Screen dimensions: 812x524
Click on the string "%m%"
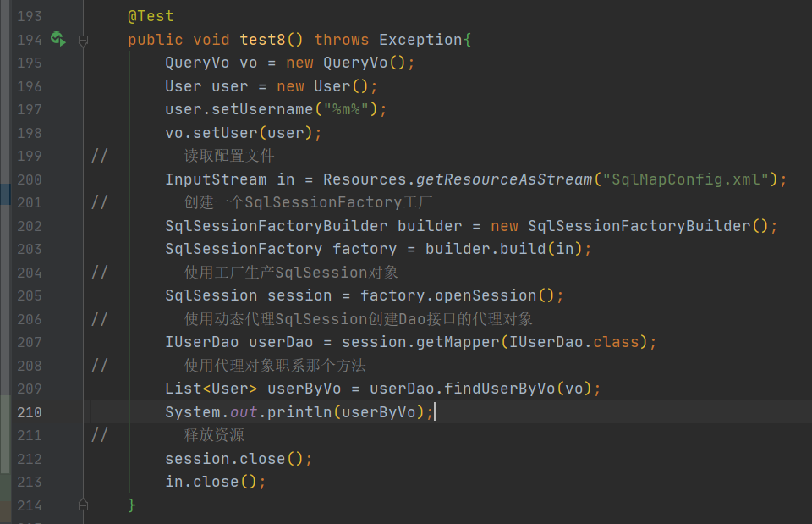346,109
